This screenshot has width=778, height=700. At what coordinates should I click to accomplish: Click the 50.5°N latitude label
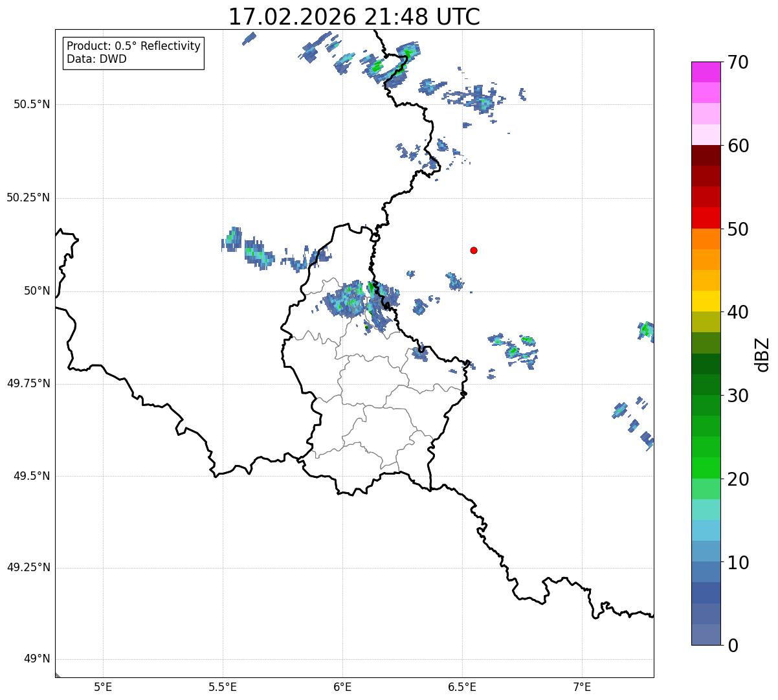pos(31,104)
